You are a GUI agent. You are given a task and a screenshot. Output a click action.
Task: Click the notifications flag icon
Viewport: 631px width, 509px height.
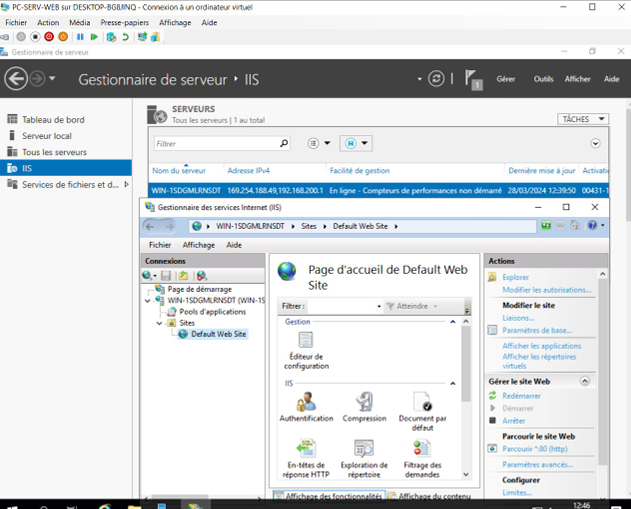(474, 79)
